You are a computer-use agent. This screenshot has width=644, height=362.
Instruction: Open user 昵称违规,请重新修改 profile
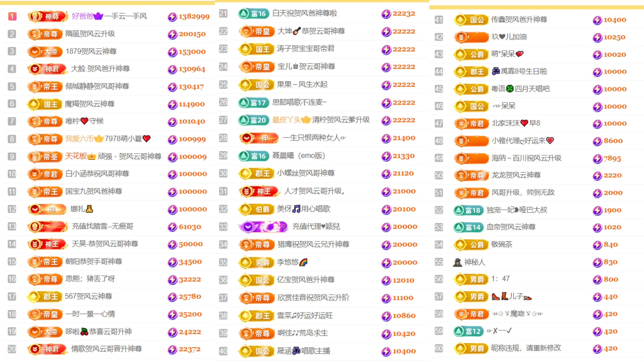(x=526, y=348)
